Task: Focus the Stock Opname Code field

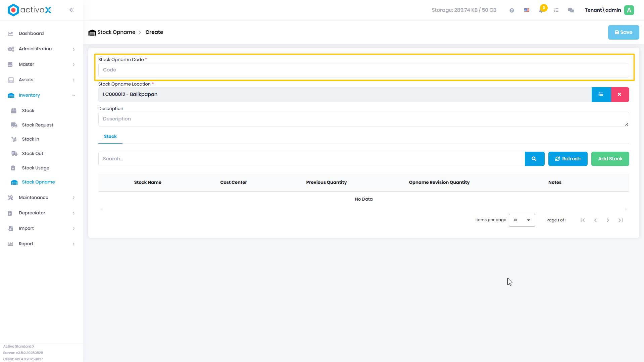Action: (364, 70)
